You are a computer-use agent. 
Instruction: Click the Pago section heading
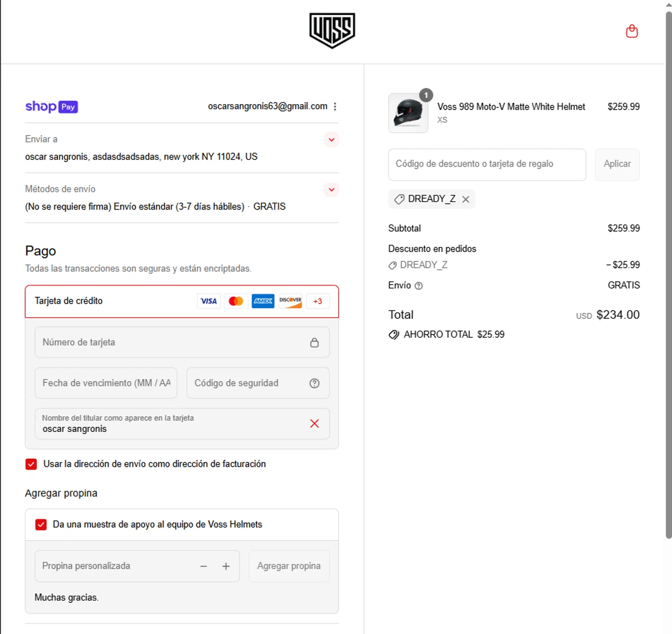click(x=40, y=251)
